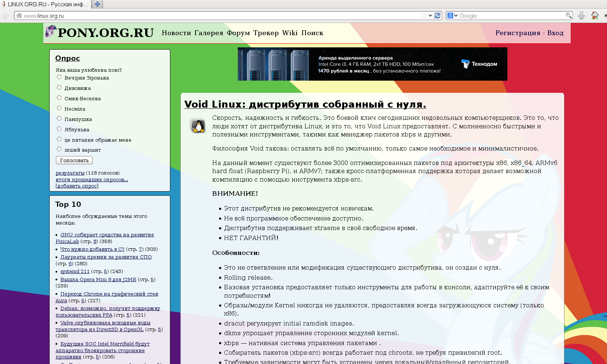
Task: Open Wiki in site menu
Action: [x=290, y=33]
